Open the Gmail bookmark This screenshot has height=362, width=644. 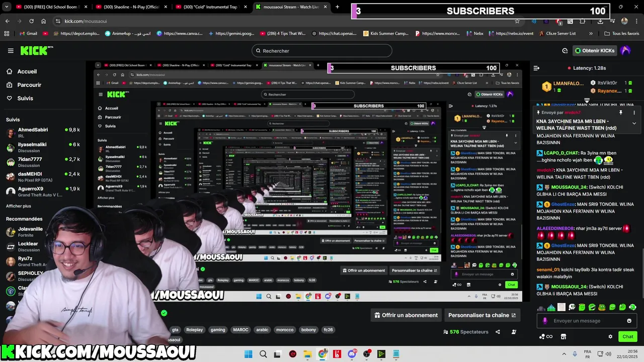(28, 33)
